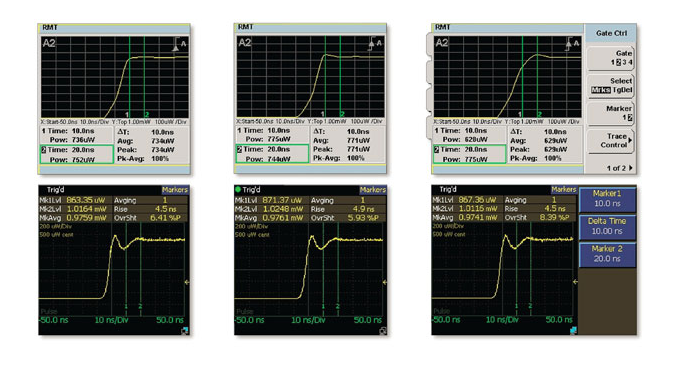The width and height of the screenshot is (683, 391).
Task: Open the Trace Control submenu
Action: pos(610,141)
